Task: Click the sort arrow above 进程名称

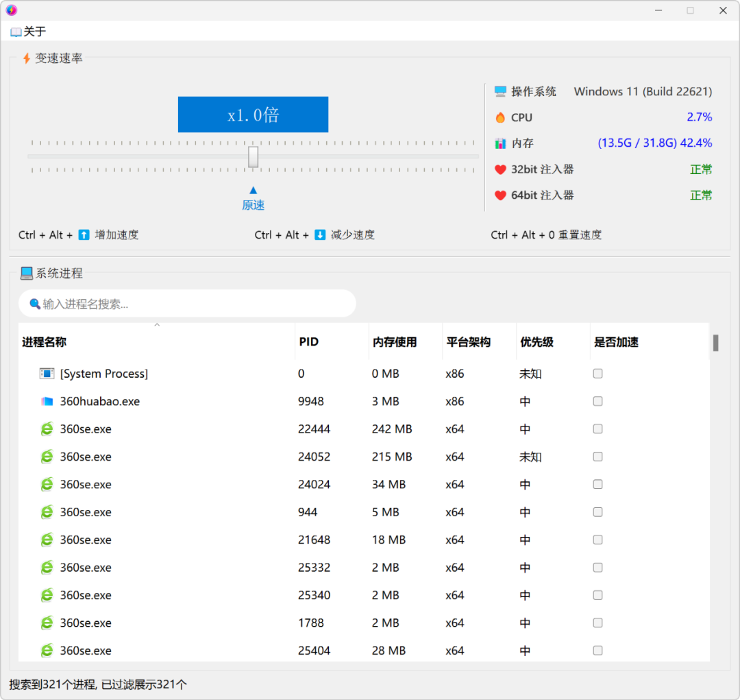Action: (157, 325)
